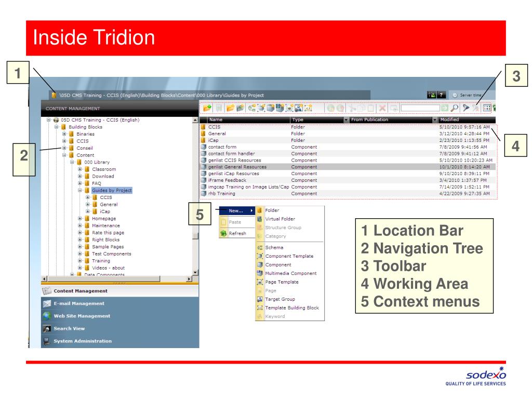The height and width of the screenshot is (399, 532).
Task: Click the New Virtual Folder toolbar icon
Action: tap(240, 108)
